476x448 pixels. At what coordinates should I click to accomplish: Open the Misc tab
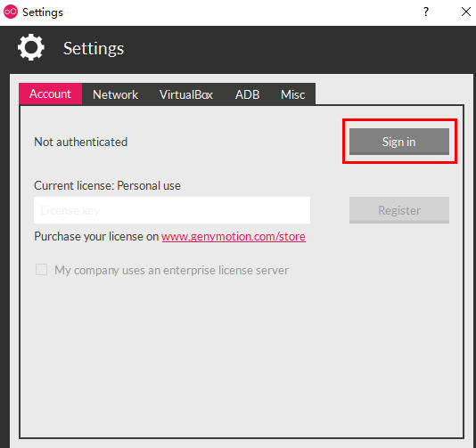point(292,94)
